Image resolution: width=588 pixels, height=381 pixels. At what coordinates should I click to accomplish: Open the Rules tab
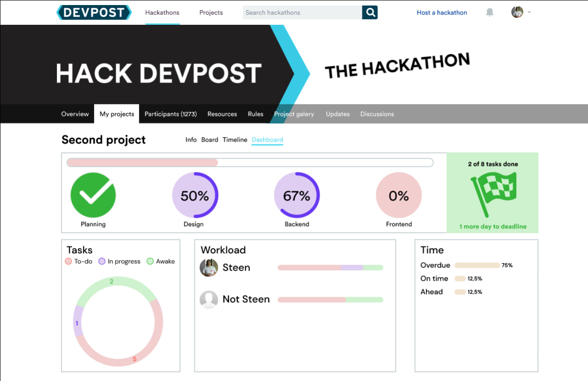pos(255,114)
